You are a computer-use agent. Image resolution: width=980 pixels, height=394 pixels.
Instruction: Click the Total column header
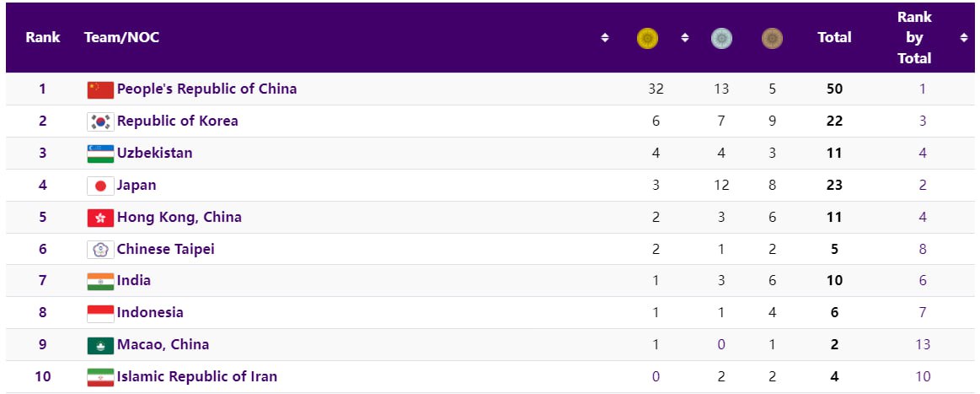pyautogui.click(x=834, y=38)
